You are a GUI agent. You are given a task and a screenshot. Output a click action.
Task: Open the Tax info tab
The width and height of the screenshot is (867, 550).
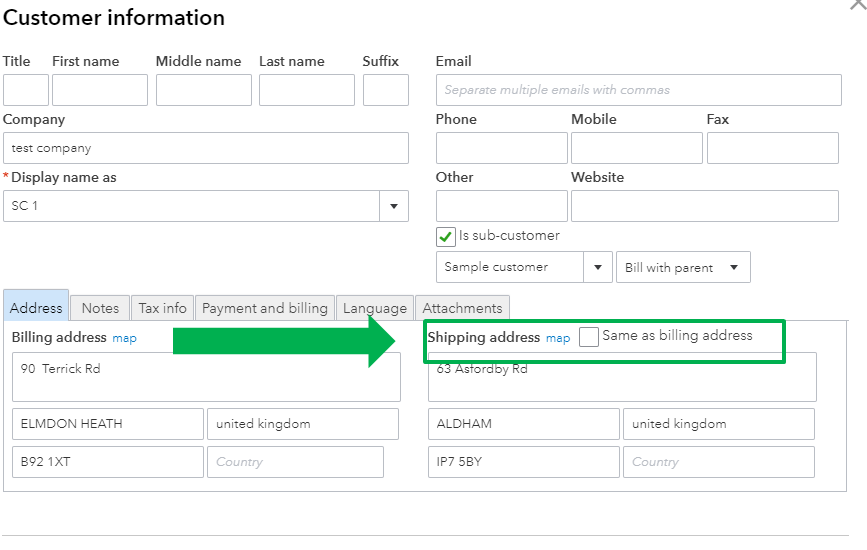pos(162,308)
